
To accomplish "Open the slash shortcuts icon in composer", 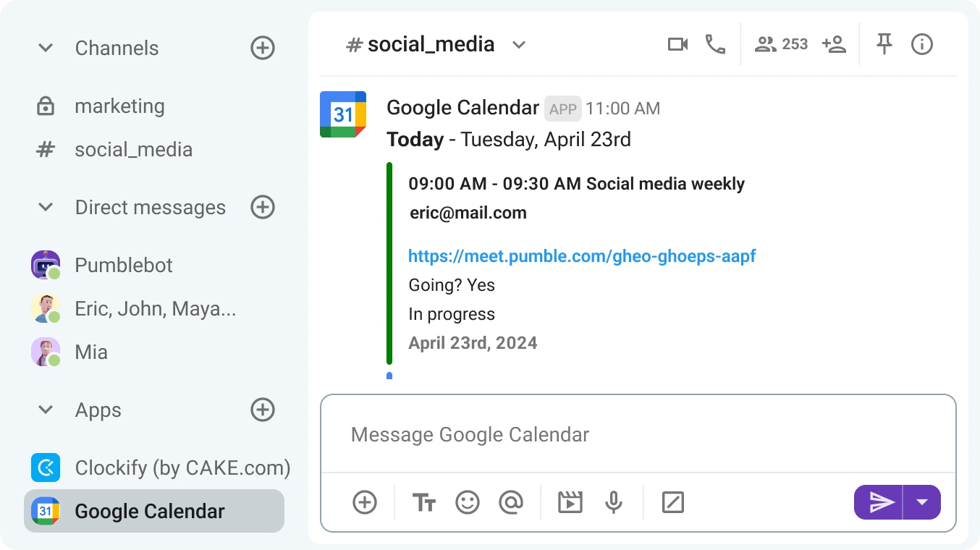I will pos(673,502).
